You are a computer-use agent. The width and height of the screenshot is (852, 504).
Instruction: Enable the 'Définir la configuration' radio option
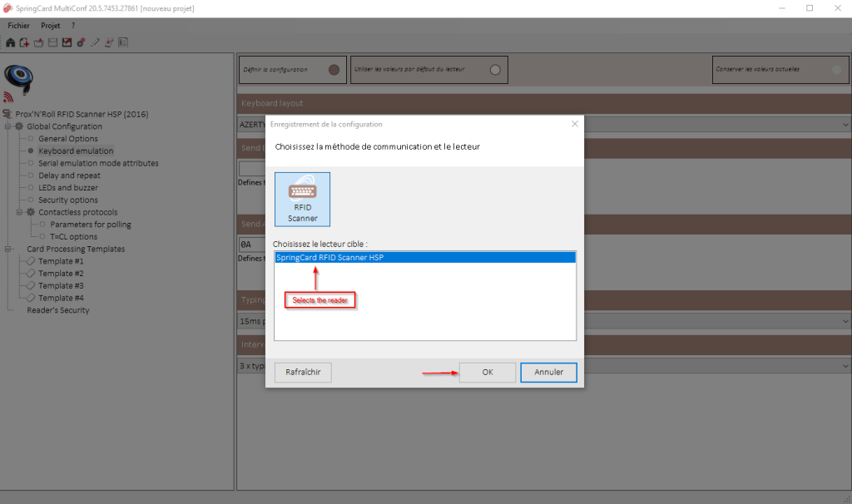pyautogui.click(x=334, y=70)
